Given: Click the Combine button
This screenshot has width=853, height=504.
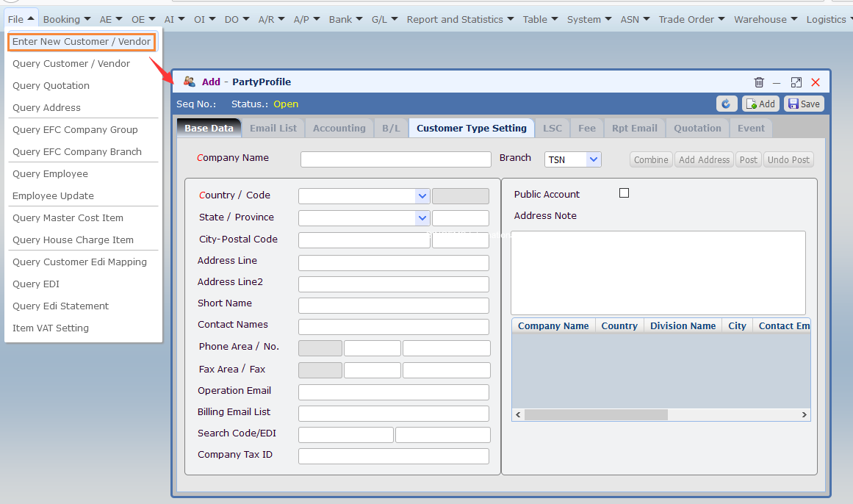Looking at the screenshot, I should coord(651,159).
